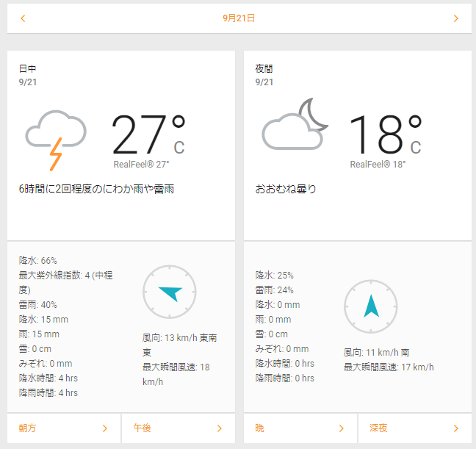Click the daytime thunderstorm description text
476x449 pixels.
96,189
